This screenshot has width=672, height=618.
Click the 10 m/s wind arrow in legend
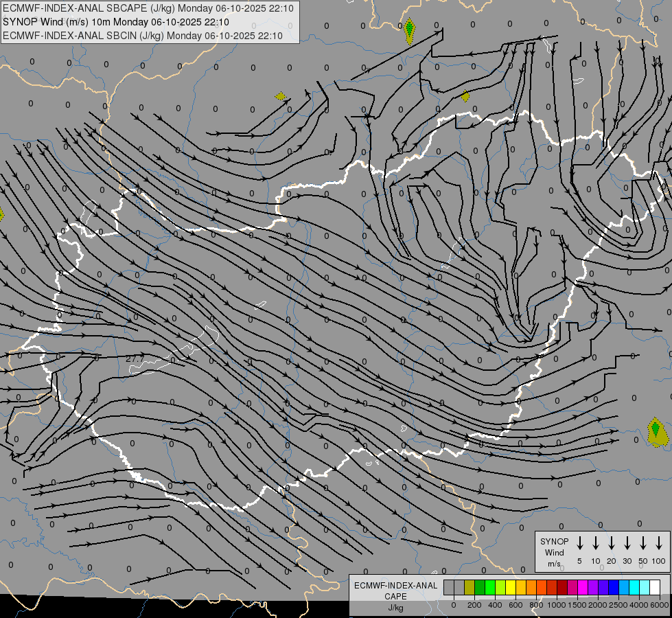tap(595, 542)
